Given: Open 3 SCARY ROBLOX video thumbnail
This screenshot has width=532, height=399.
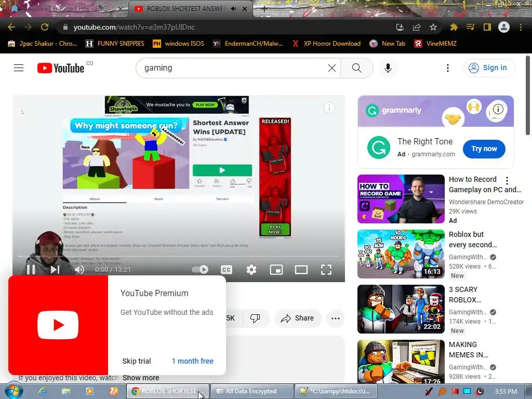Looking at the screenshot, I should (x=401, y=309).
